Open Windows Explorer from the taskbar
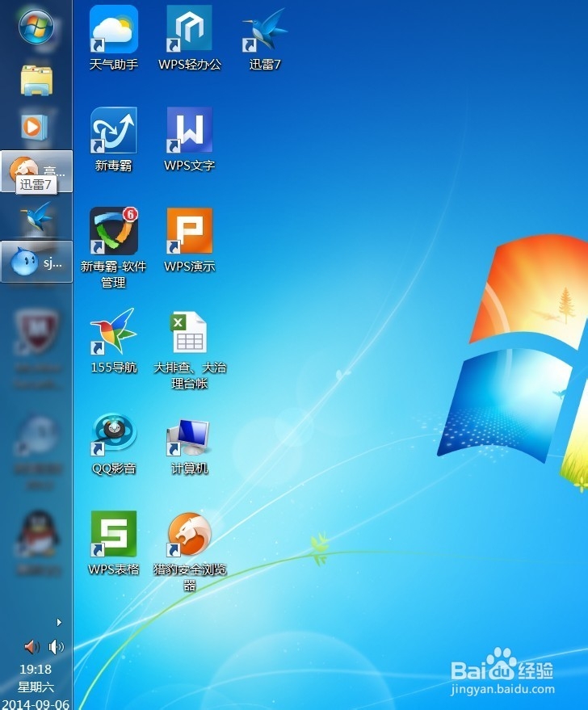Viewport: 588px width, 710px height. click(36, 80)
